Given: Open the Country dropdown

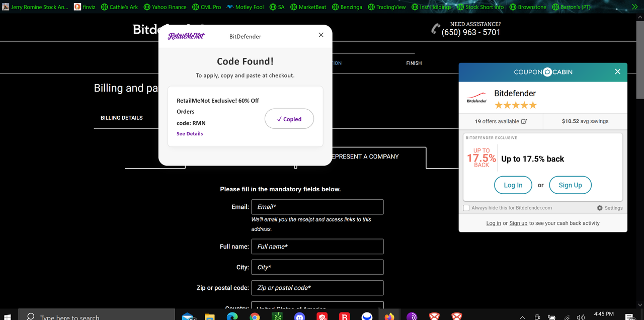Looking at the screenshot, I should click(317, 305).
